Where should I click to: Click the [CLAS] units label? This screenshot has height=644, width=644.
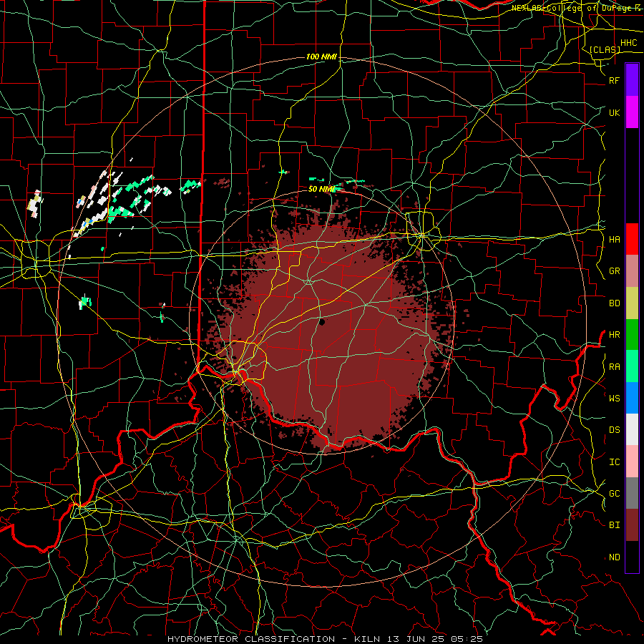tap(605, 50)
